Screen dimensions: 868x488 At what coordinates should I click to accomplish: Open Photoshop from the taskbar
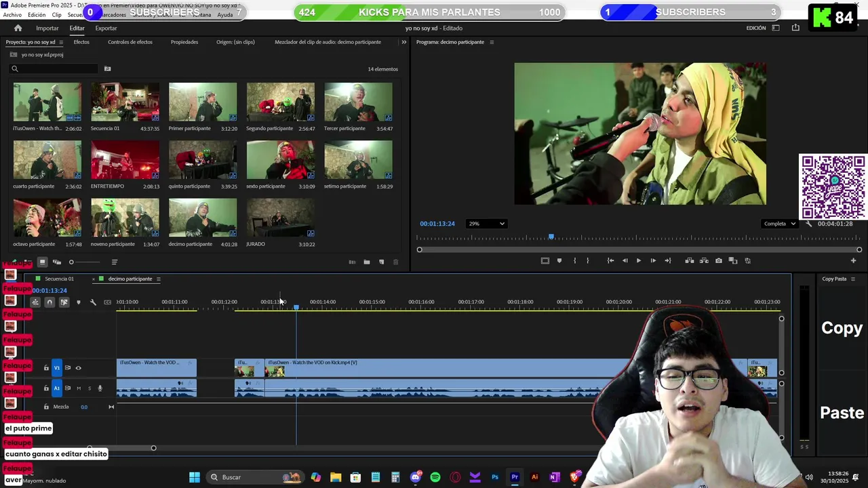tap(495, 477)
